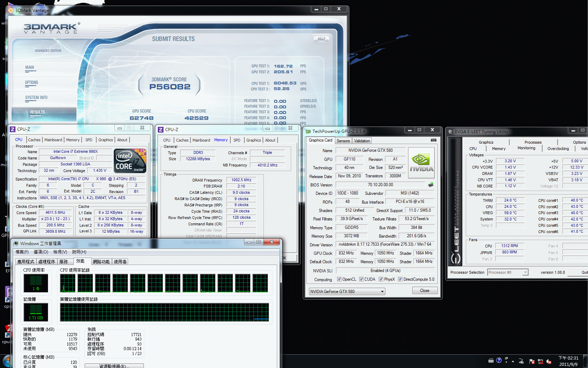This screenshot has width=588, height=368.
Task: Open the 選項(O) menu in Task Manager
Action: (x=41, y=252)
